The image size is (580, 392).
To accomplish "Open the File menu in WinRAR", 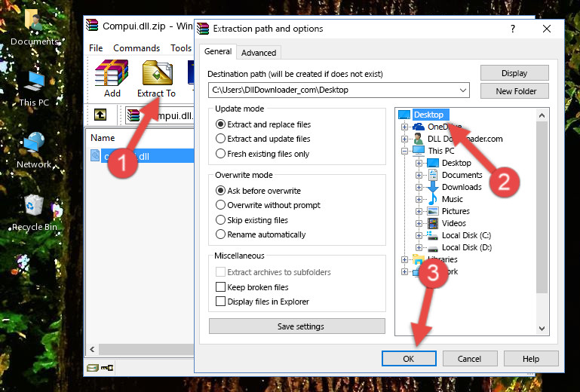I will coord(96,48).
